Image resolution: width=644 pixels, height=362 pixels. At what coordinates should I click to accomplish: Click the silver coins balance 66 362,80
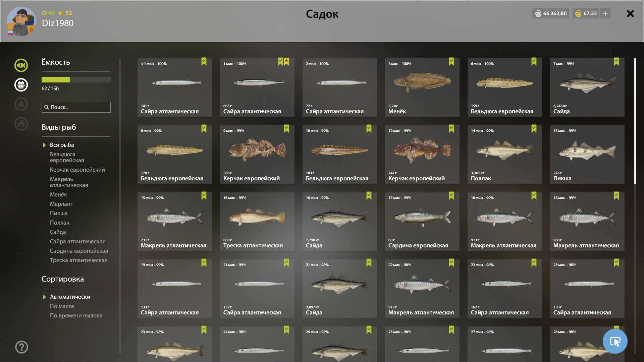tap(550, 13)
